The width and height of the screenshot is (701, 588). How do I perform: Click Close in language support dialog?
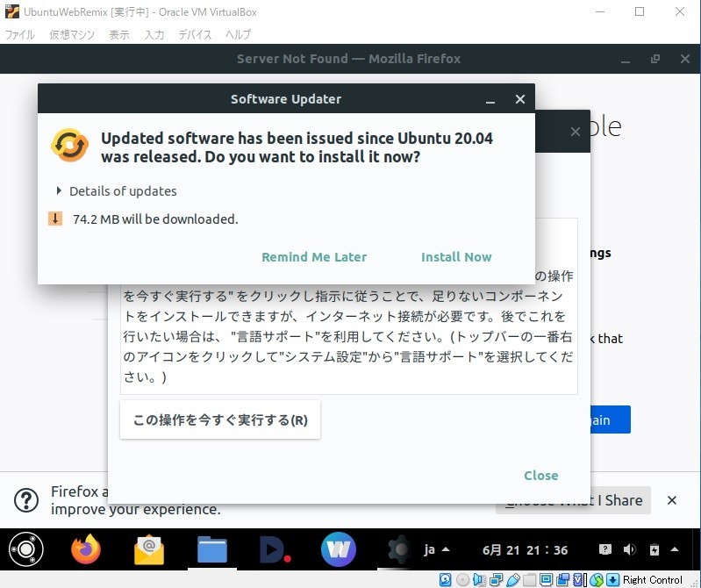(x=541, y=476)
